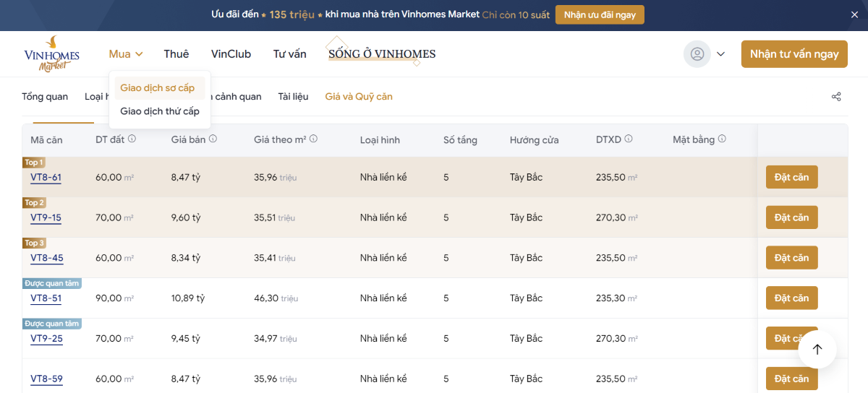Open the user profile avatar icon
868x393 pixels.
697,54
